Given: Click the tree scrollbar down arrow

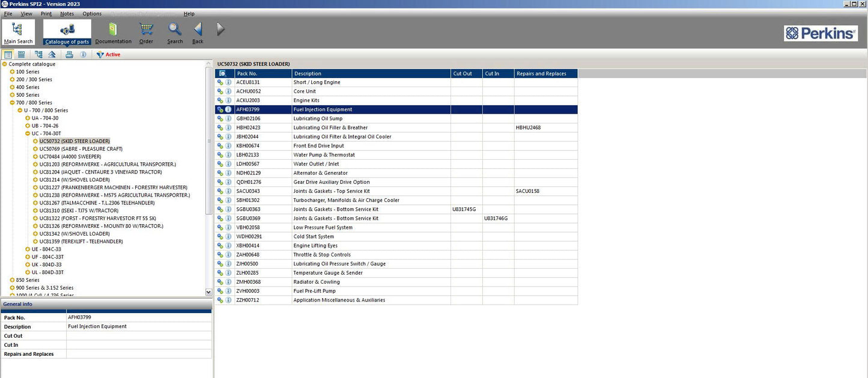Looking at the screenshot, I should pos(208,291).
